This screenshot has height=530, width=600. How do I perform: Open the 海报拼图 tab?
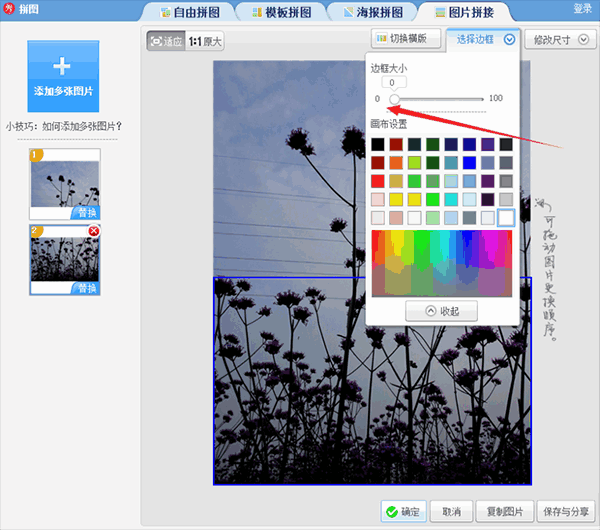[373, 12]
